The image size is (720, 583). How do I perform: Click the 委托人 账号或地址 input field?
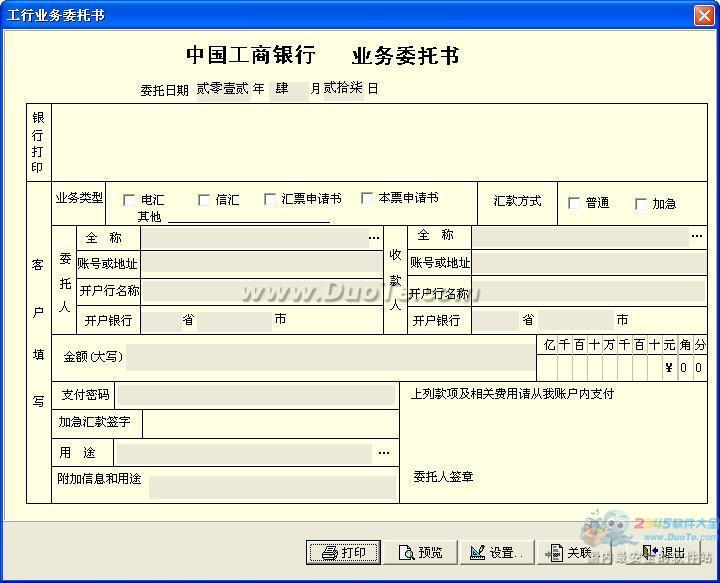(262, 264)
